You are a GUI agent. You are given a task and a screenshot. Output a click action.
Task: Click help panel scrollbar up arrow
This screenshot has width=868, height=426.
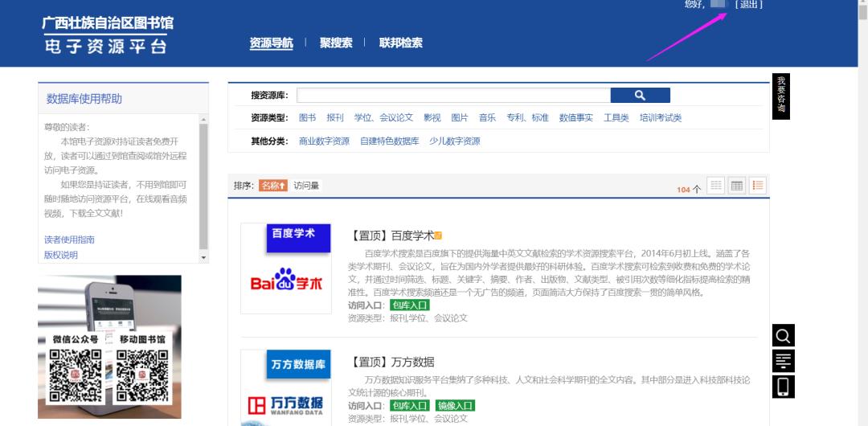click(x=203, y=119)
